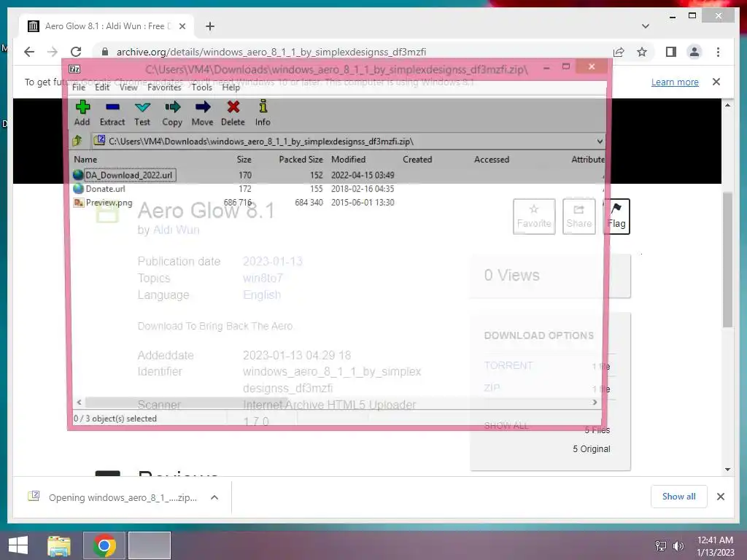Click the red Delete icon in 7-Zip
This screenshot has height=560, width=747.
[x=233, y=113]
